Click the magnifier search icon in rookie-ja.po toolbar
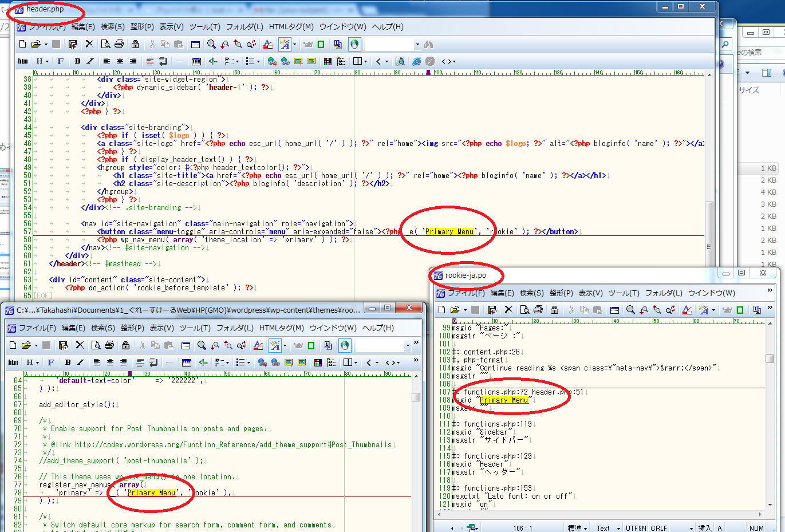Image resolution: width=785 pixels, height=532 pixels. (630, 310)
